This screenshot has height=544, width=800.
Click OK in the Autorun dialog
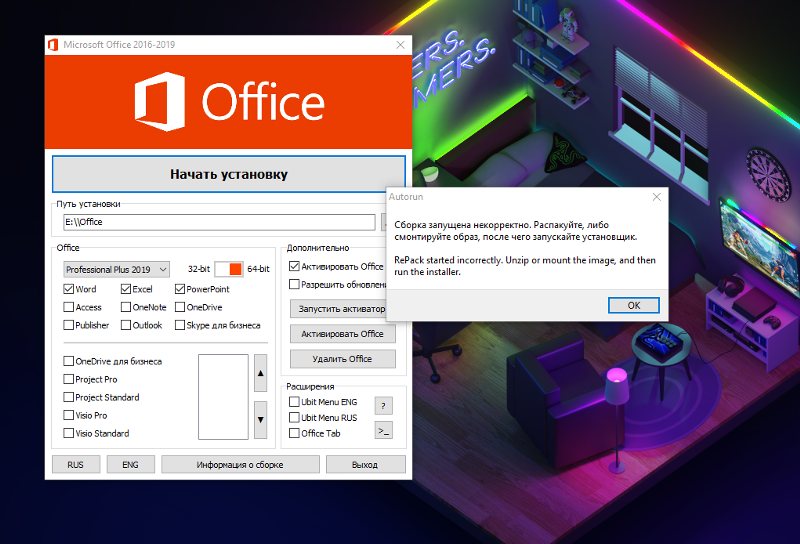pos(634,305)
